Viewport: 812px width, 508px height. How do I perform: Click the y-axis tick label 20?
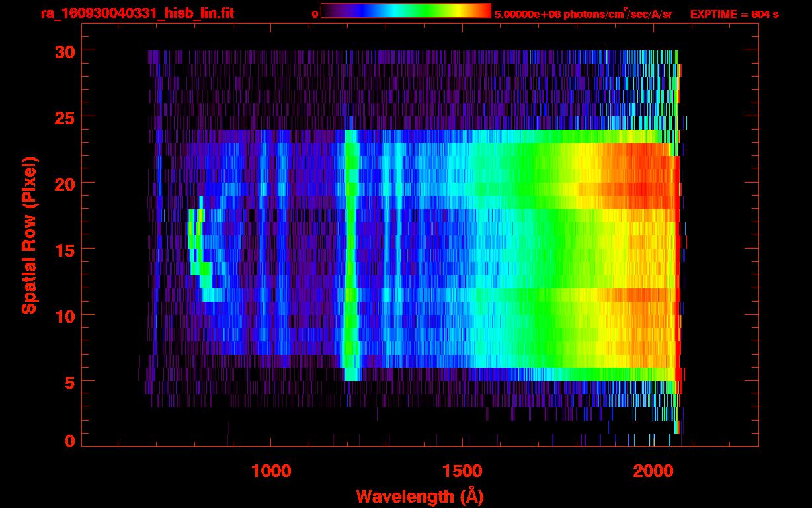pos(65,183)
